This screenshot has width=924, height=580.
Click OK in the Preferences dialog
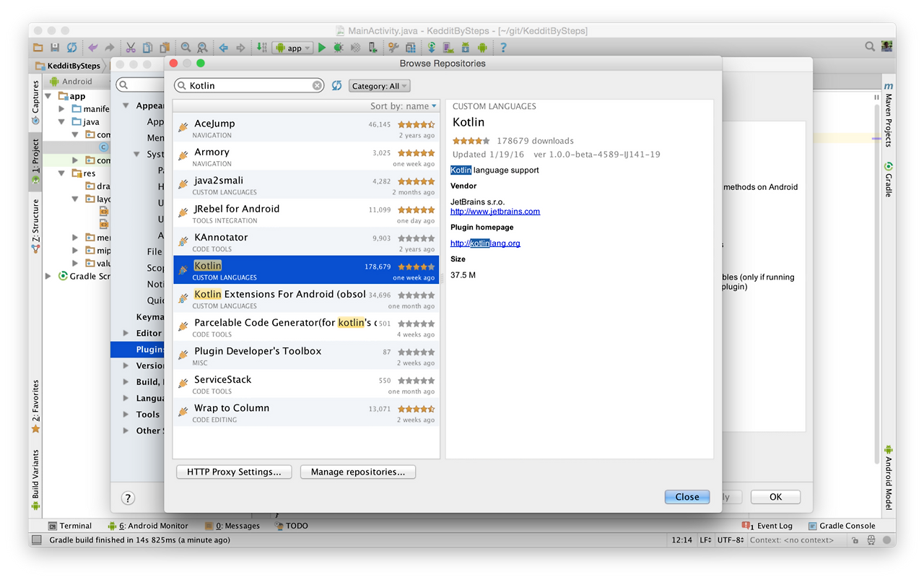point(776,497)
